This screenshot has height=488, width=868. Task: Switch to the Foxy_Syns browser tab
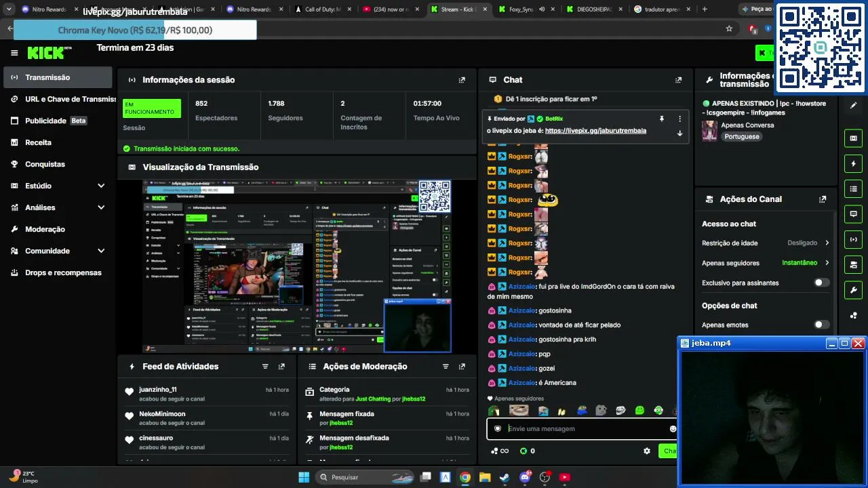(526, 9)
